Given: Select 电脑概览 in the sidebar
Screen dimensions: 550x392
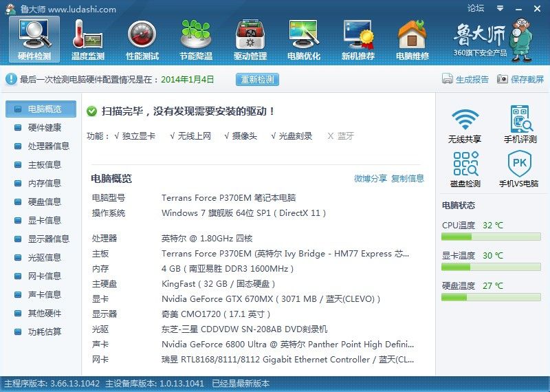Looking at the screenshot, I should (41, 109).
